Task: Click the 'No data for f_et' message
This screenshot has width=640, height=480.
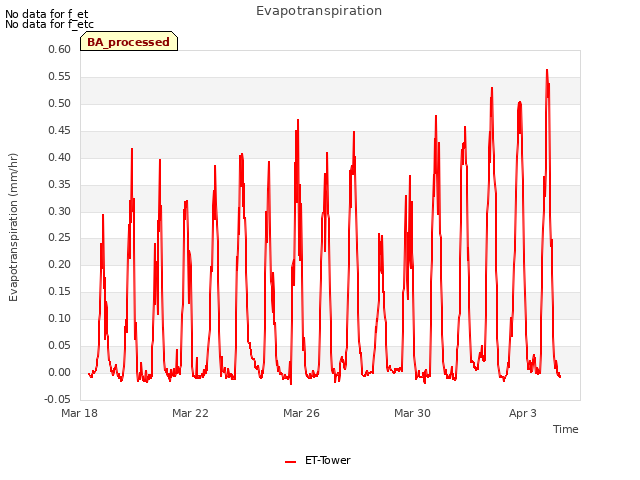Action: click(x=47, y=14)
